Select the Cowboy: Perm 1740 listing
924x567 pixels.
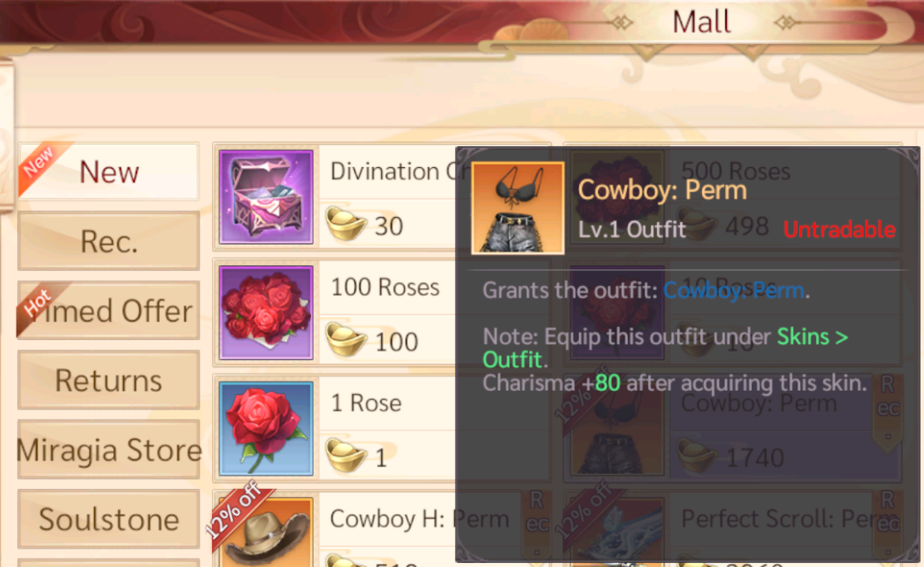click(733, 428)
